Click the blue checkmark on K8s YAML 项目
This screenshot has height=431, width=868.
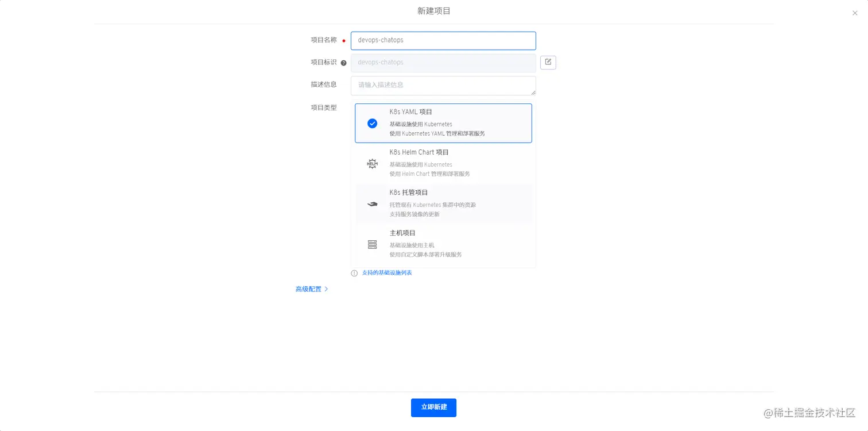(x=372, y=123)
